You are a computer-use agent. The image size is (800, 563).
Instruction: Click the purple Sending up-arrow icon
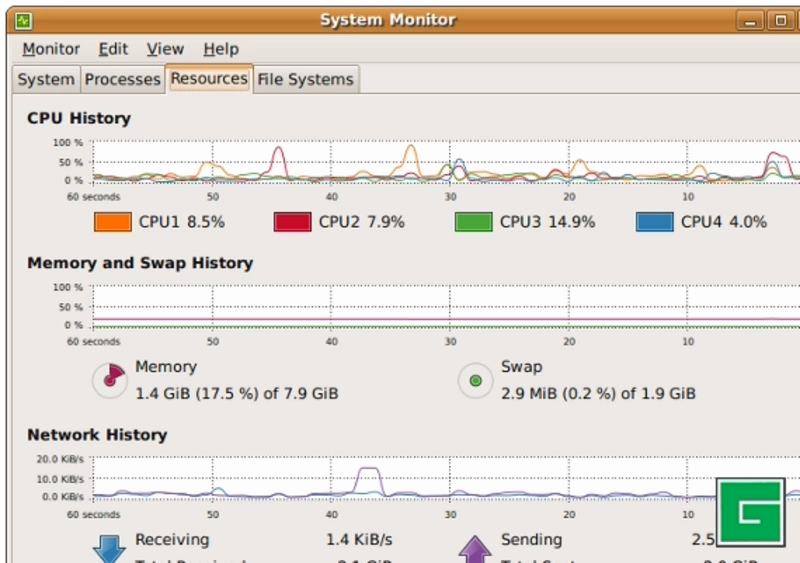click(x=476, y=548)
